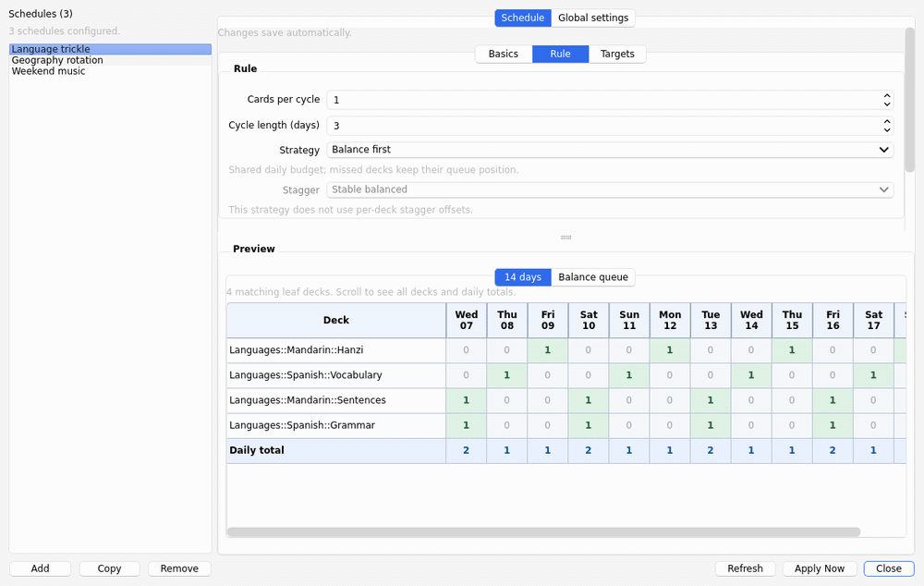Show the 14 days preview
This screenshot has width=924, height=586.
523,277
